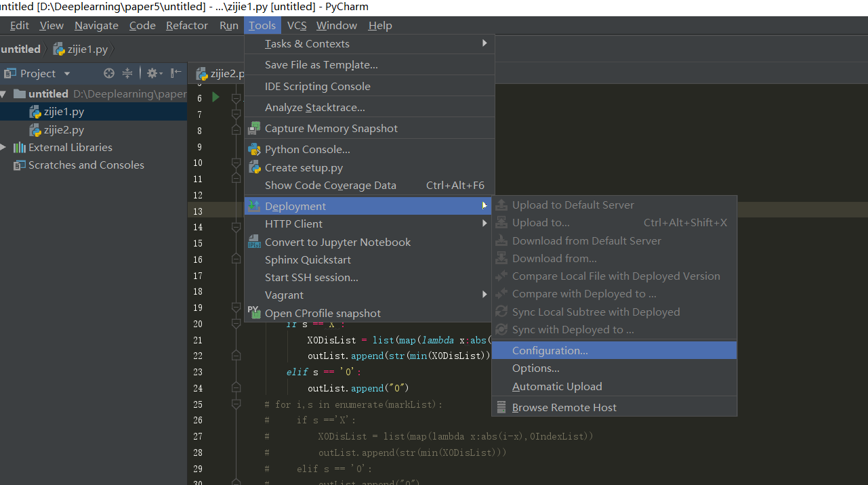The height and width of the screenshot is (485, 868).
Task: Expand the Vagrant submenu arrow
Action: pyautogui.click(x=484, y=295)
